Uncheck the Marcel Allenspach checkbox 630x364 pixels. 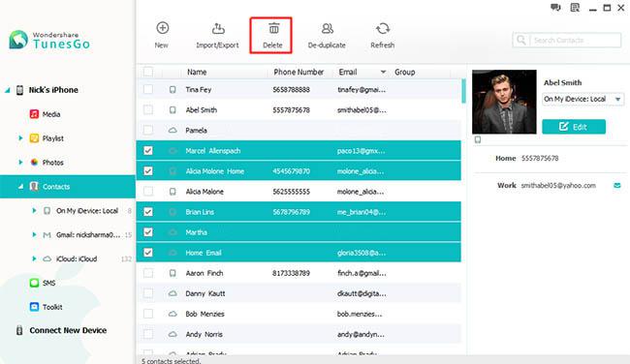tap(148, 150)
